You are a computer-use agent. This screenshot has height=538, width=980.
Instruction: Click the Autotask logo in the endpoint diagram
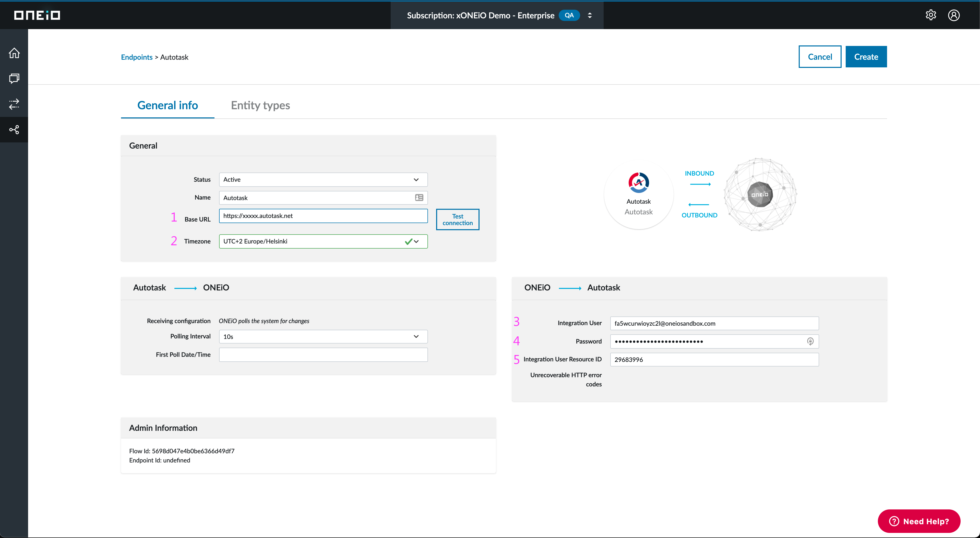pyautogui.click(x=638, y=183)
